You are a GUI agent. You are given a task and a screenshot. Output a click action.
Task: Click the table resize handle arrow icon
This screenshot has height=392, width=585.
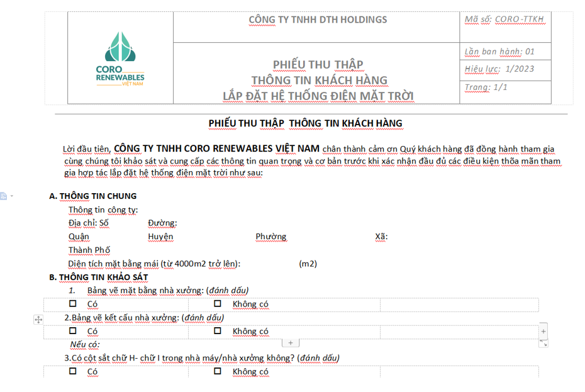click(543, 344)
